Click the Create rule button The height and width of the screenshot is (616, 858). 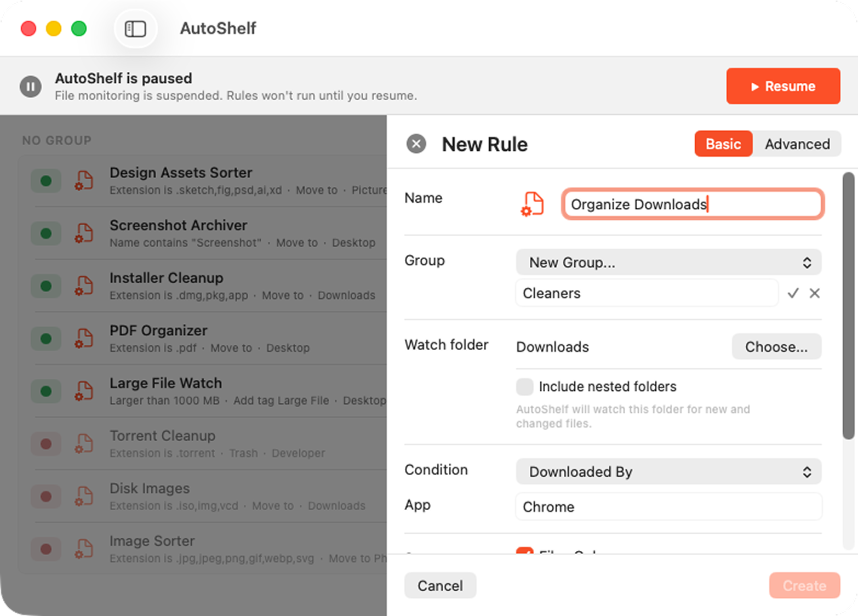pyautogui.click(x=804, y=586)
